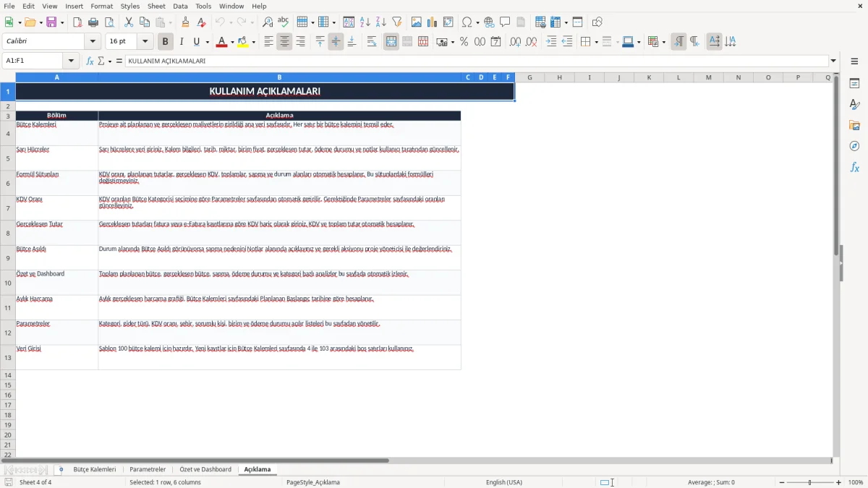The height and width of the screenshot is (488, 868).
Task: Open the font size dropdown
Action: [x=145, y=42]
